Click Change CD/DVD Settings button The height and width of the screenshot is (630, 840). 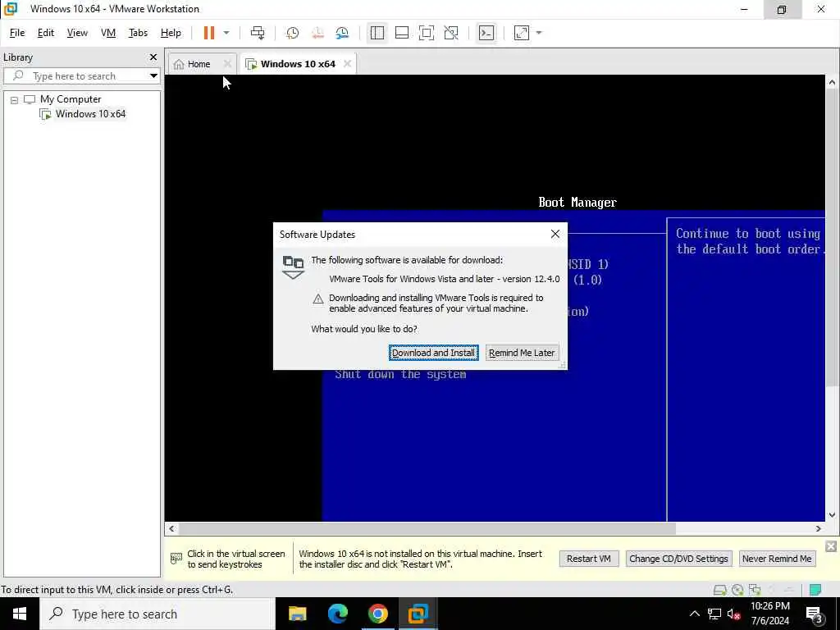[678, 558]
